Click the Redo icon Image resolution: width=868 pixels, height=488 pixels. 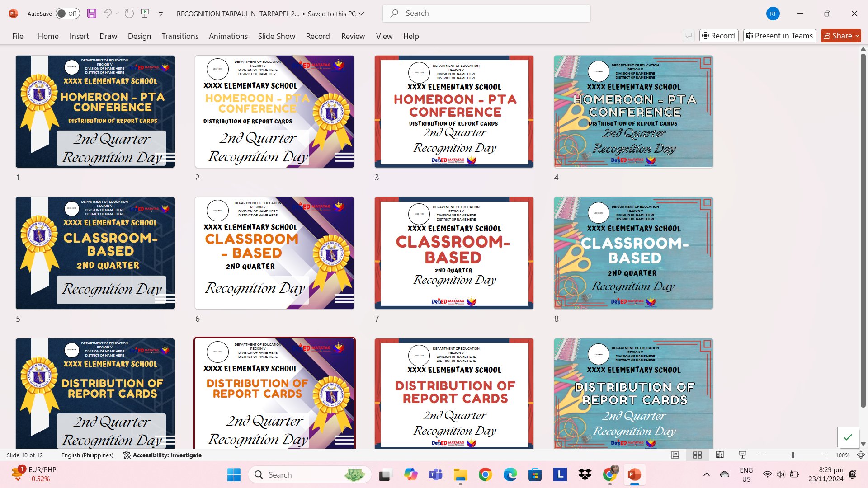click(129, 14)
